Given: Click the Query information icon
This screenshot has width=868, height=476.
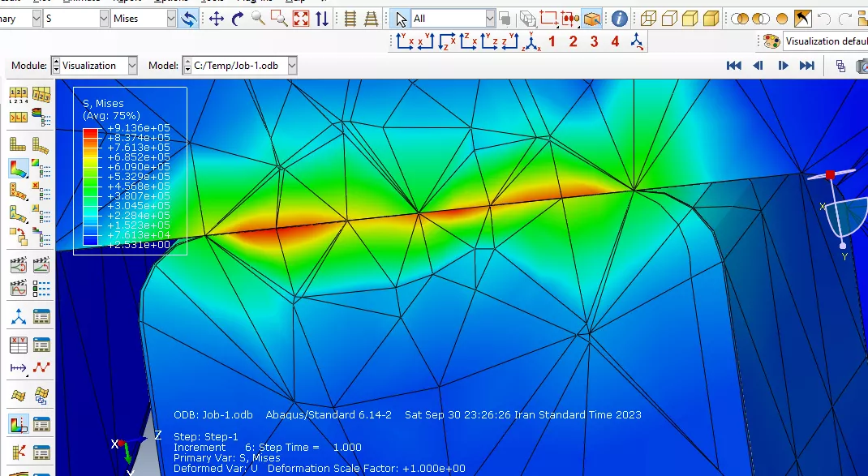Looking at the screenshot, I should point(620,19).
